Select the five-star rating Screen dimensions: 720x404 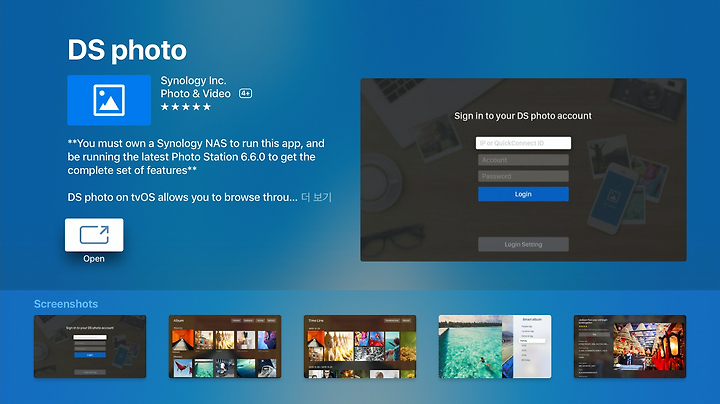186,107
